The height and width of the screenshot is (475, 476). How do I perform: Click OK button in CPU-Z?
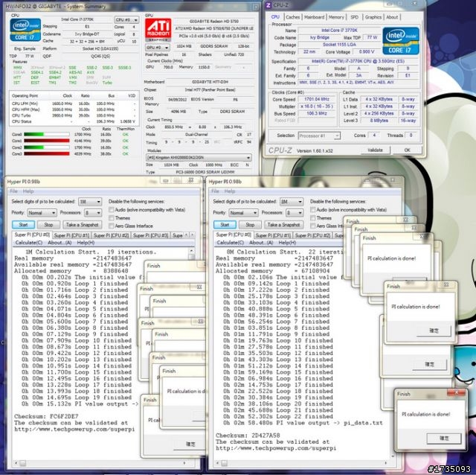click(x=407, y=150)
